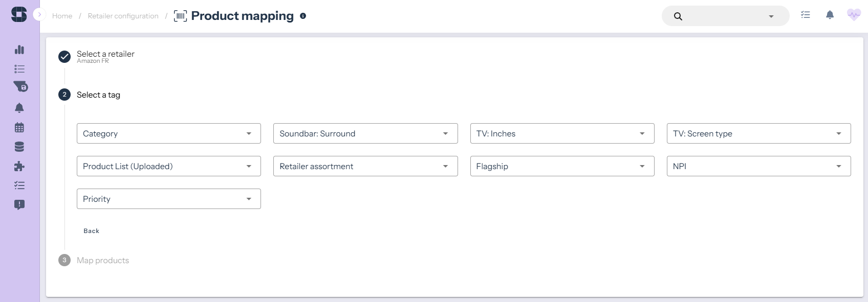The height and width of the screenshot is (302, 868).
Task: Open the puzzle piece integrations icon
Action: coord(19,166)
